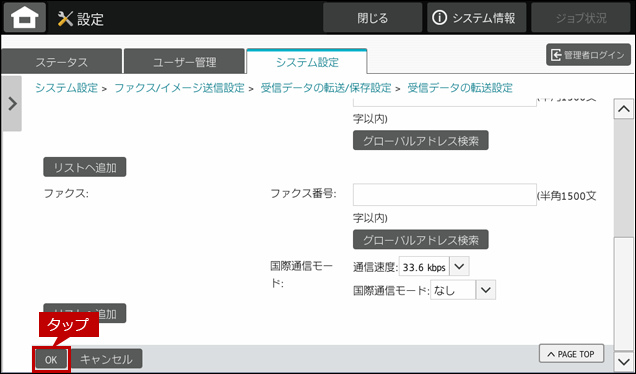Click the 設定 title text
The width and height of the screenshot is (636, 374).
[x=90, y=19]
